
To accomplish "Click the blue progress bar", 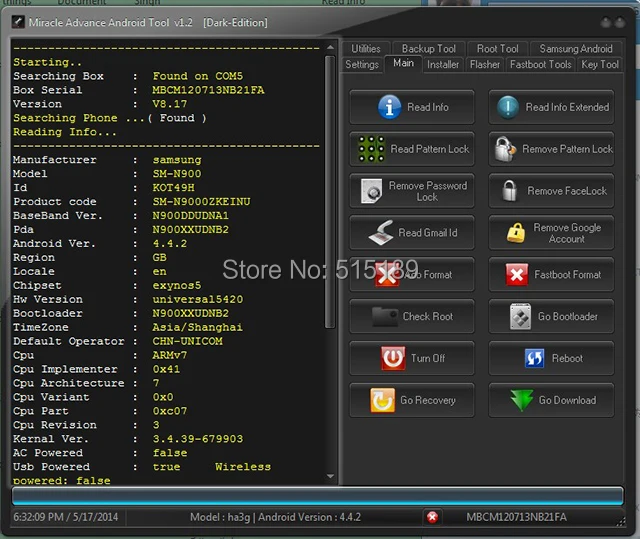I will pyautogui.click(x=318, y=495).
